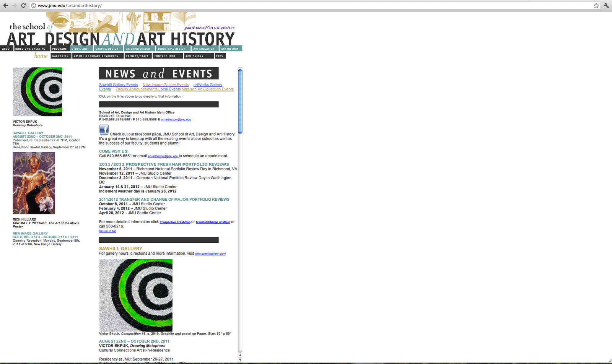
Task: Click main office art-arthistory email link
Action: tap(176, 120)
